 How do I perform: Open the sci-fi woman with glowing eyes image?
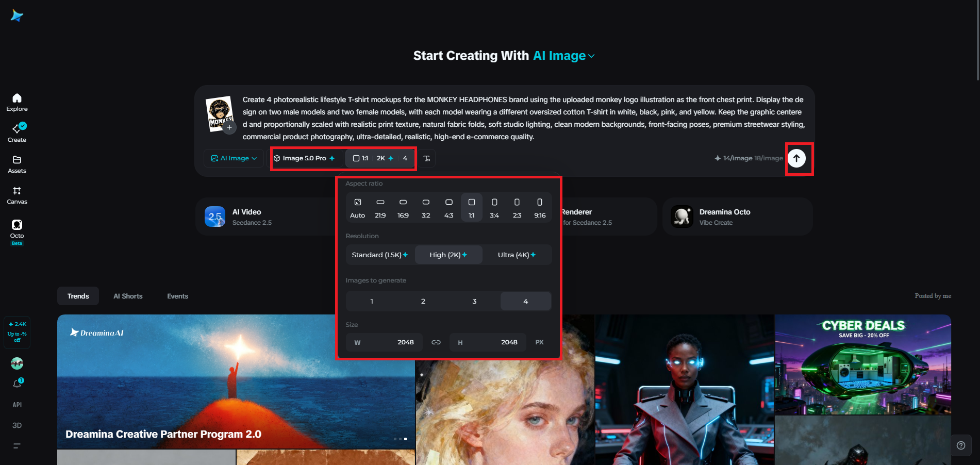685,390
